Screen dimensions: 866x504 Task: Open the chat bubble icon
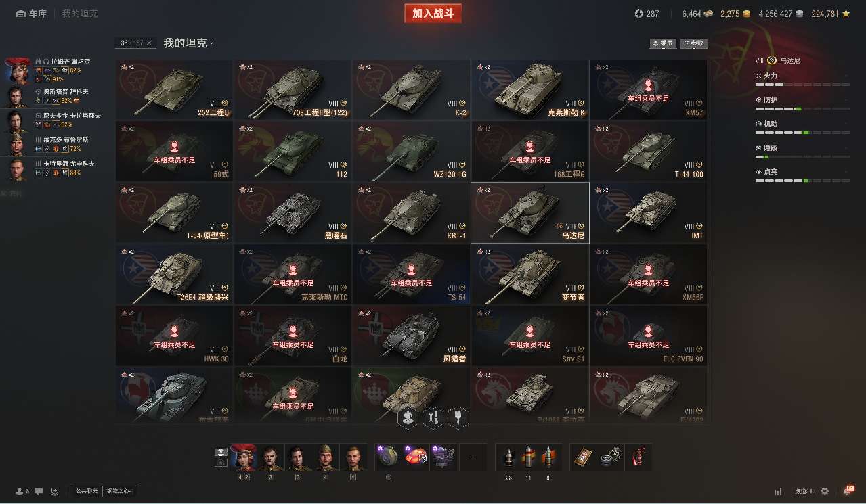click(x=39, y=491)
